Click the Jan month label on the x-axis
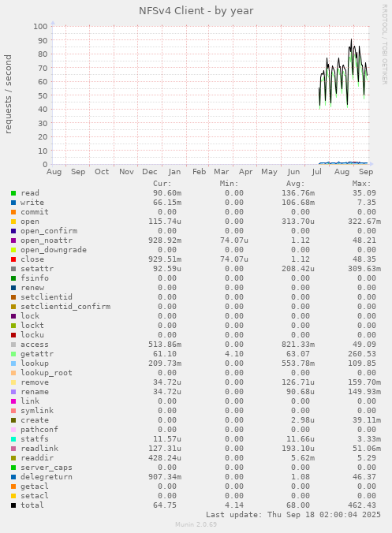 [x=174, y=172]
